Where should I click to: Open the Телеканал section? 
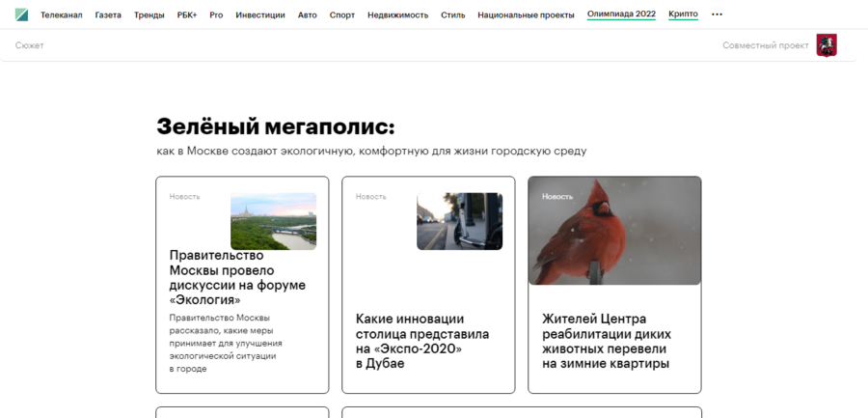point(62,15)
